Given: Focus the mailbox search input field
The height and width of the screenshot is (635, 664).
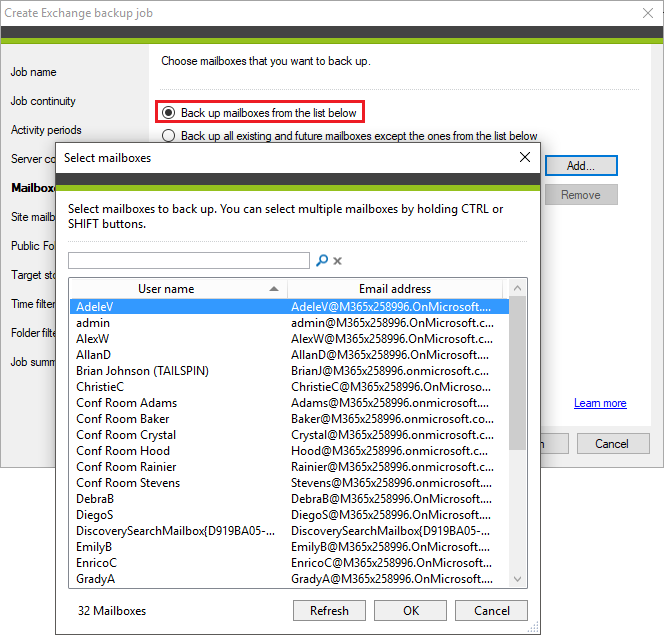Looking at the screenshot, I should pos(189,260).
